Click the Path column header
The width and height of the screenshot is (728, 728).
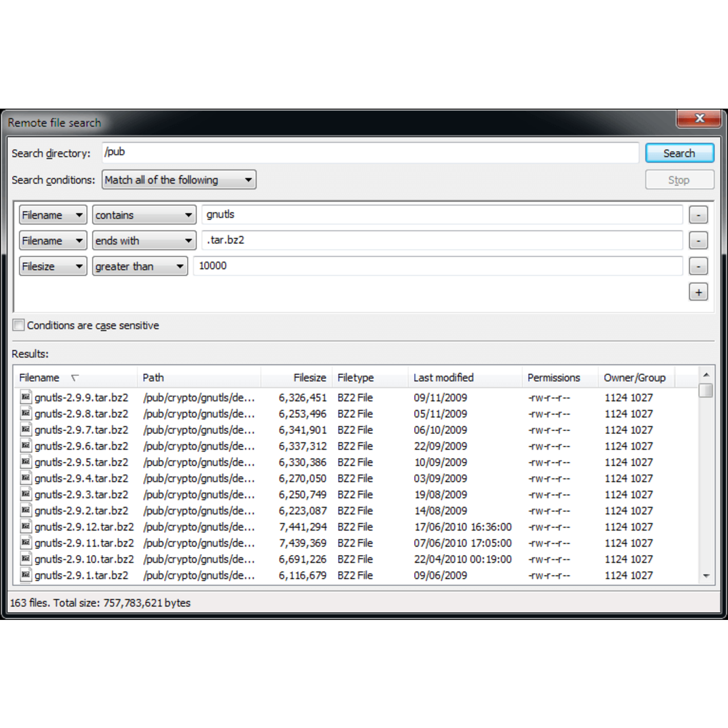pos(154,377)
